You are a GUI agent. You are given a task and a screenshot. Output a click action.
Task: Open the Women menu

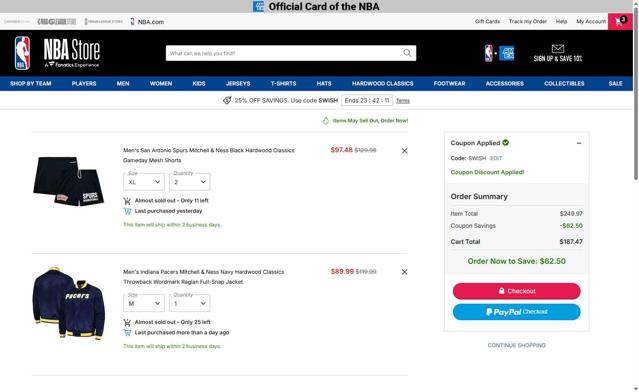coord(161,84)
